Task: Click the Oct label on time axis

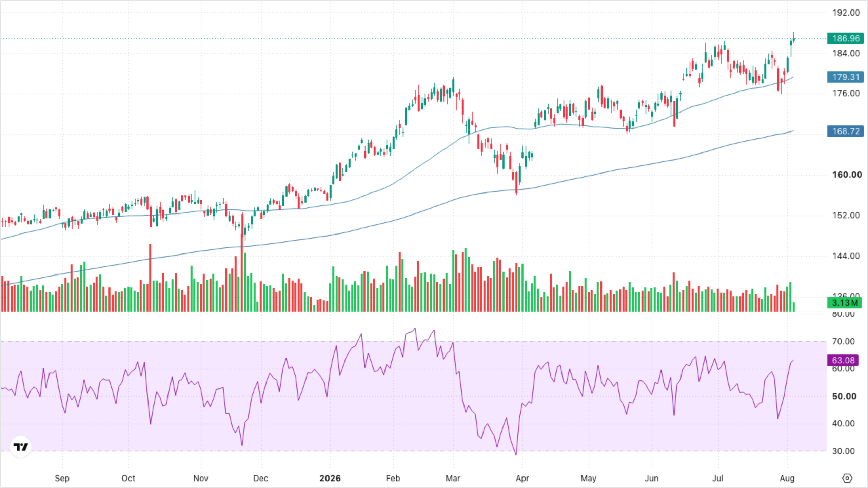Action: 128,479
